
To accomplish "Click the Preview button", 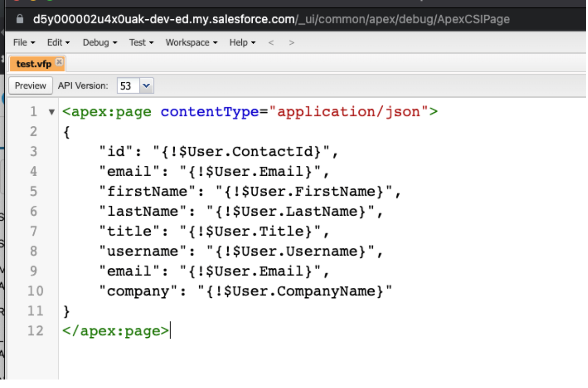I will [31, 85].
